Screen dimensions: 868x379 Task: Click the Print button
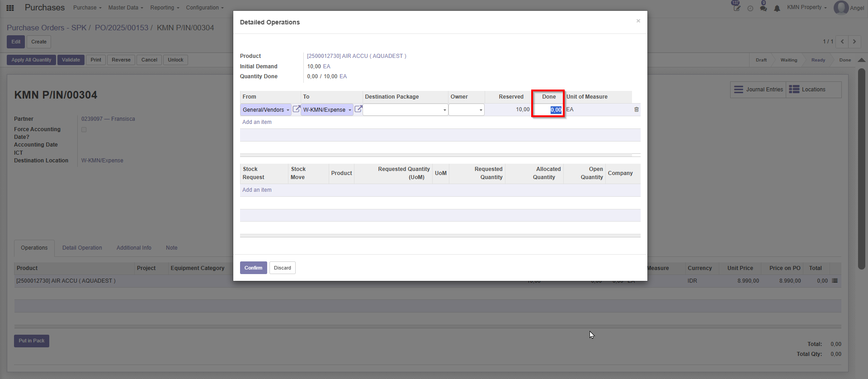pos(96,60)
